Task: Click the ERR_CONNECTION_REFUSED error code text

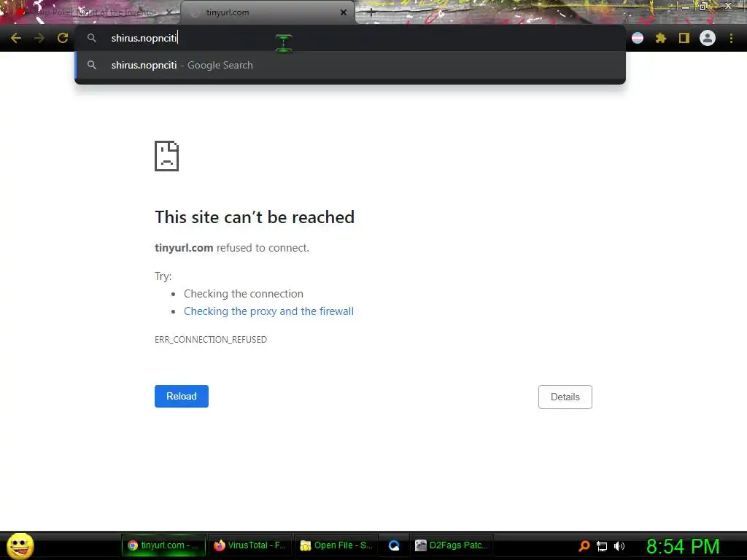Action: (211, 340)
